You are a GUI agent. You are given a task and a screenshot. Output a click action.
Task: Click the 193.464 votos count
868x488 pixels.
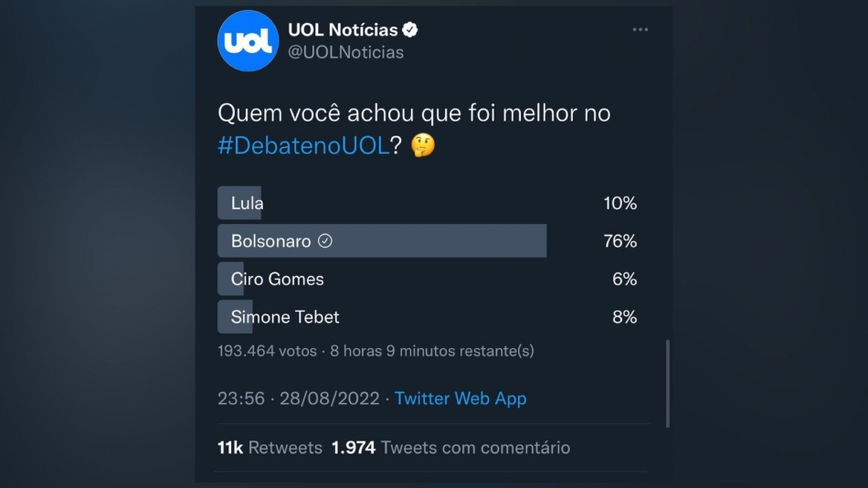point(267,351)
